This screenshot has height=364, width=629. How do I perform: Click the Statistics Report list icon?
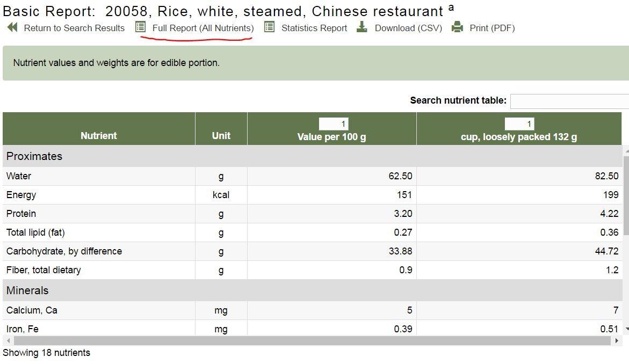pos(269,27)
